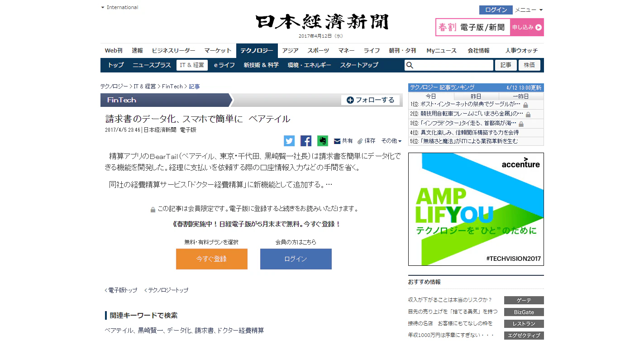Go to the 速報 section
This screenshot has height=341, width=644.
click(137, 51)
